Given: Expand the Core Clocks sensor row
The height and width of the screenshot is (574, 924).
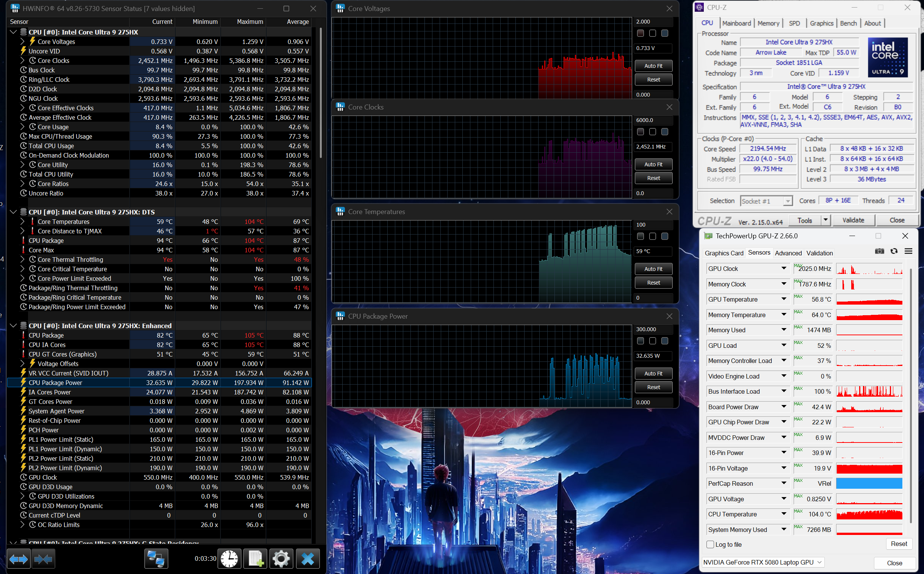Looking at the screenshot, I should pos(22,60).
